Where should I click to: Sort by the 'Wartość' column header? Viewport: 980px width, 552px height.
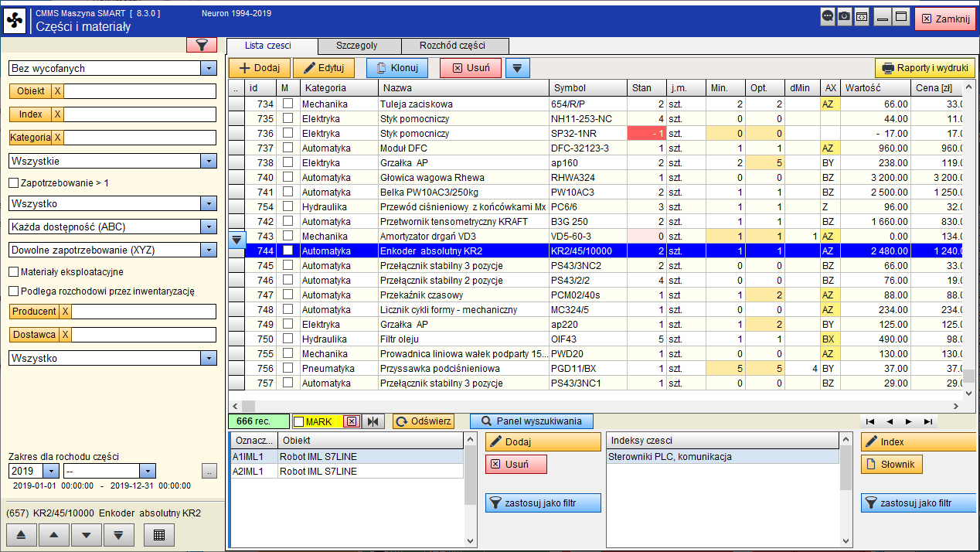pyautogui.click(x=875, y=88)
